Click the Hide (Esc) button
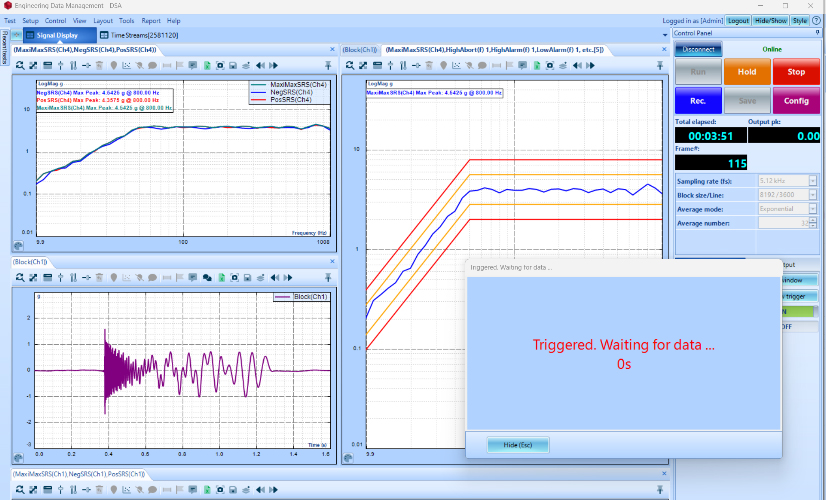Screen dimensions: 826x500 tap(518, 445)
